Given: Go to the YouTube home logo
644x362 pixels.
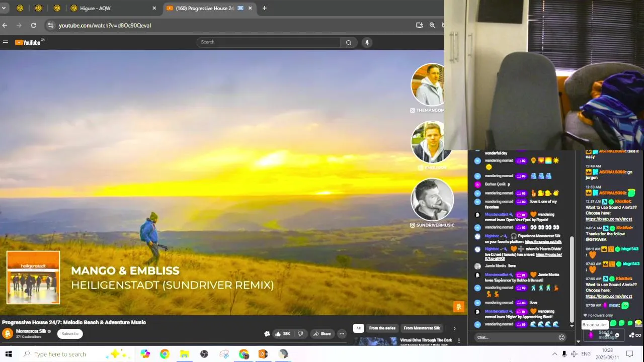Looking at the screenshot, I should point(28,43).
